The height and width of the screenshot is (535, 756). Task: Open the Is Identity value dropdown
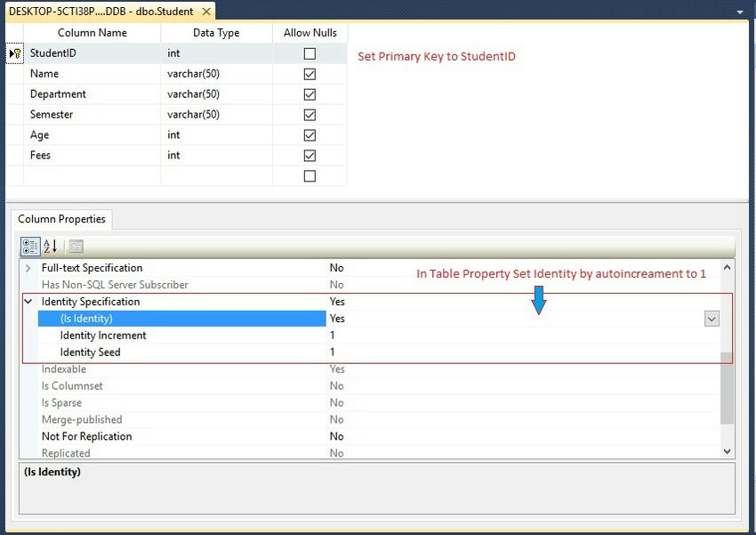pyautogui.click(x=712, y=319)
